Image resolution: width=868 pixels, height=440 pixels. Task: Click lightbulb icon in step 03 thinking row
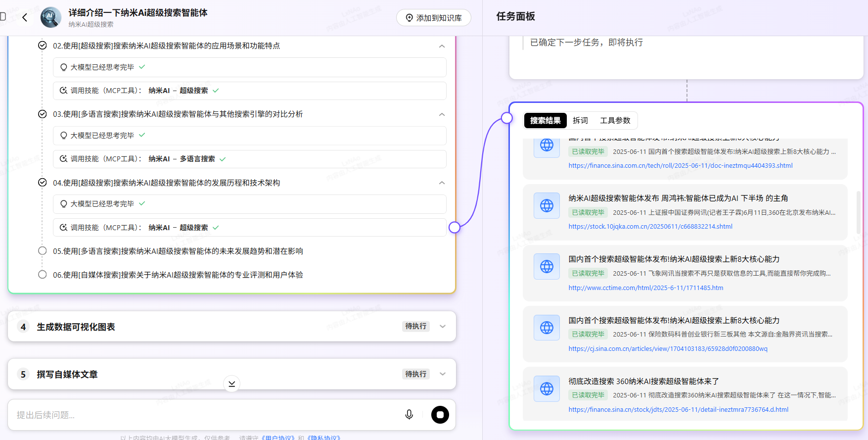[x=63, y=136]
